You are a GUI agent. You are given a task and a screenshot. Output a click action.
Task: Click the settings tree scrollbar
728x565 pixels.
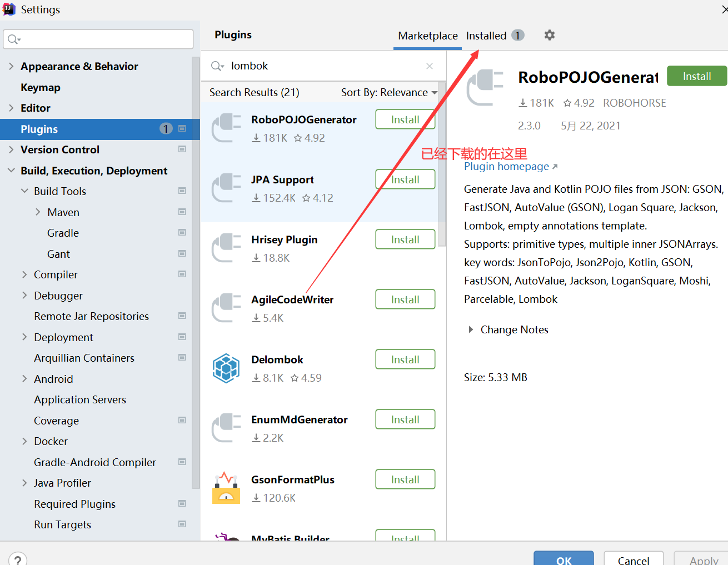[196, 272]
